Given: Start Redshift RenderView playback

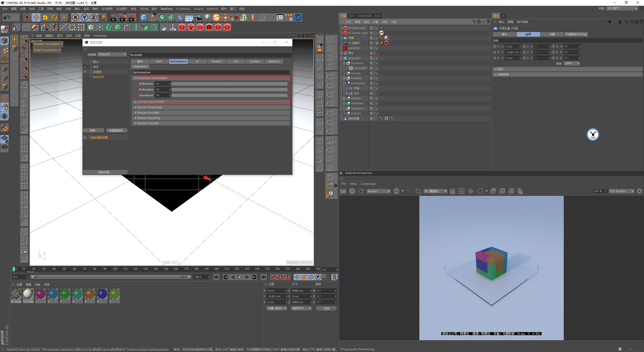Looking at the screenshot, I should pos(352,191).
